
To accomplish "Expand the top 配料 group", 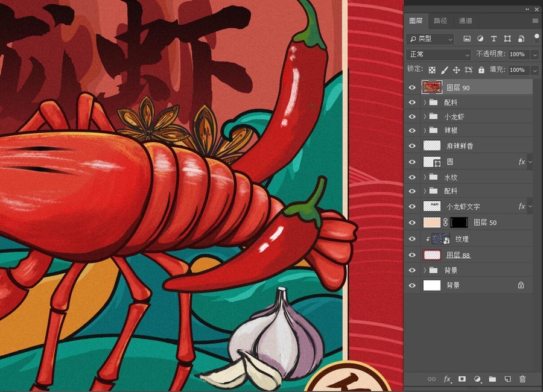I will 425,103.
